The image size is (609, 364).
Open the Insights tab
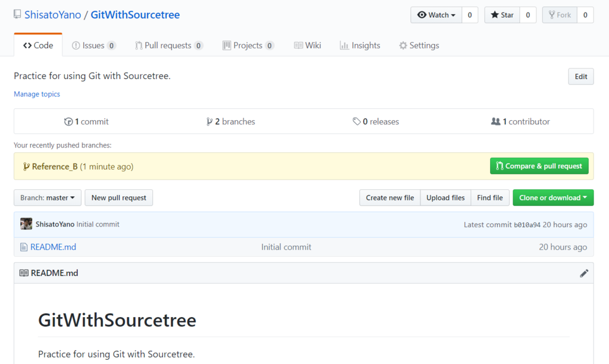coord(360,45)
